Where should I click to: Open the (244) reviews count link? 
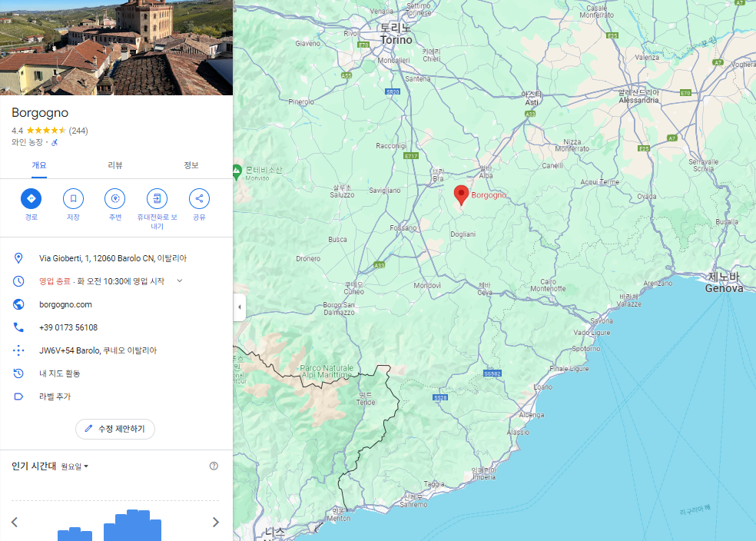tap(78, 131)
